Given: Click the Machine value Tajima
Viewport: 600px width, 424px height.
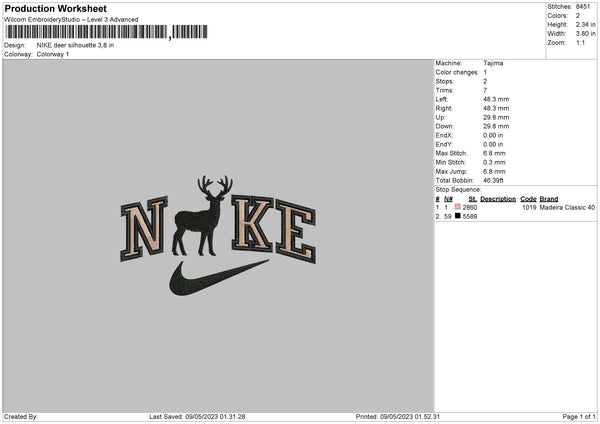Looking at the screenshot, I should pos(493,63).
